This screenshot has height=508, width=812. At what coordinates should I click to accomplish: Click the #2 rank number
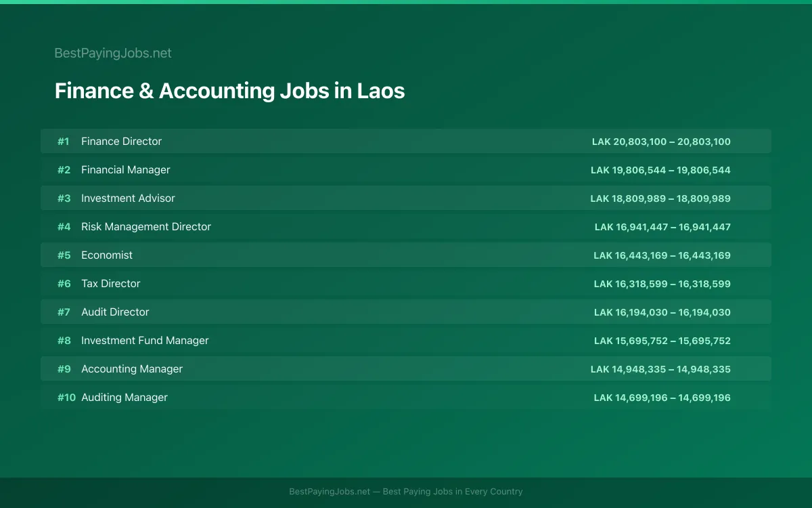64,170
